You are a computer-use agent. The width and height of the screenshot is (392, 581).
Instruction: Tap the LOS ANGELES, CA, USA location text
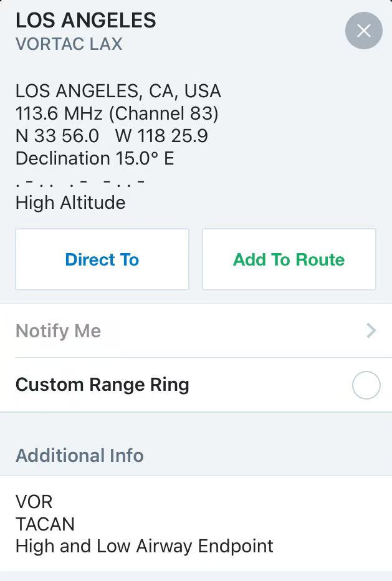point(118,91)
